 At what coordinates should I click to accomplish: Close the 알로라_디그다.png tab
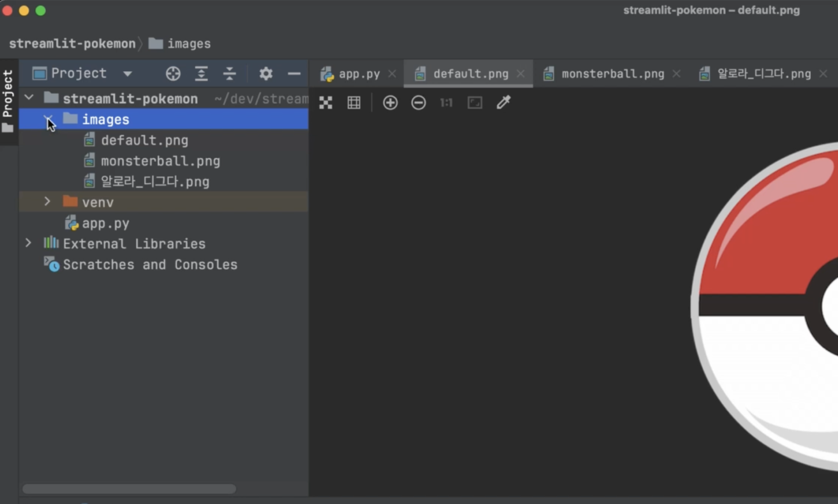823,74
